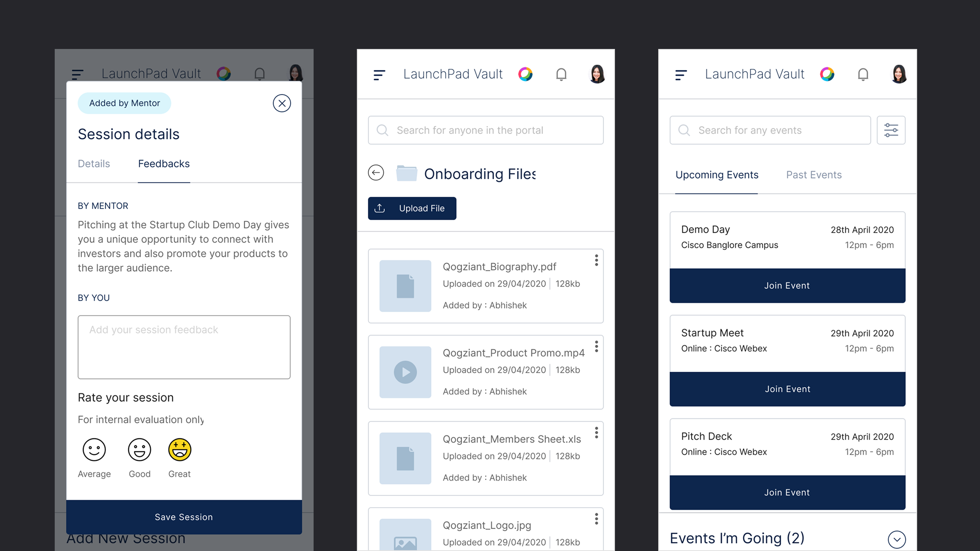Select the Feedbacks tab
The height and width of the screenshot is (551, 980).
tap(164, 164)
